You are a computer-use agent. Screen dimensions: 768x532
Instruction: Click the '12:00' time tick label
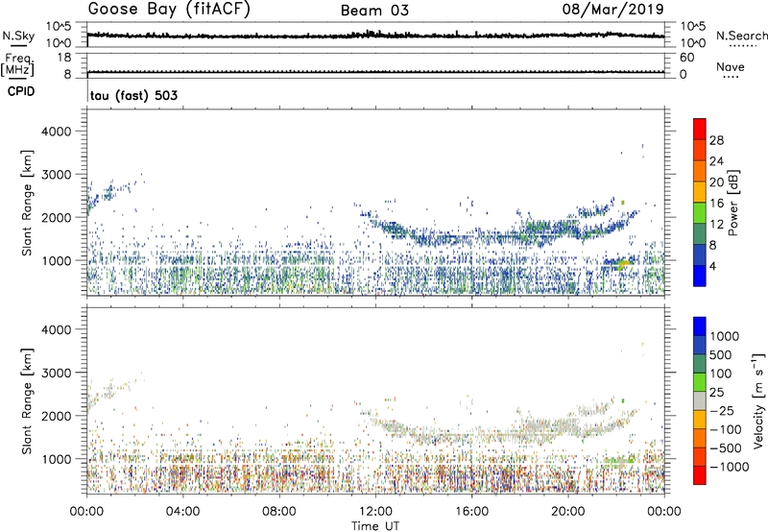click(375, 512)
